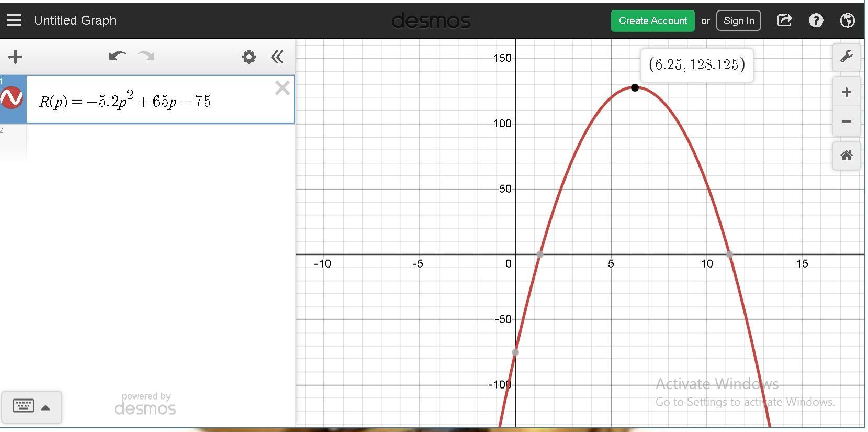
Task: Zoom in on the graph
Action: (x=846, y=93)
